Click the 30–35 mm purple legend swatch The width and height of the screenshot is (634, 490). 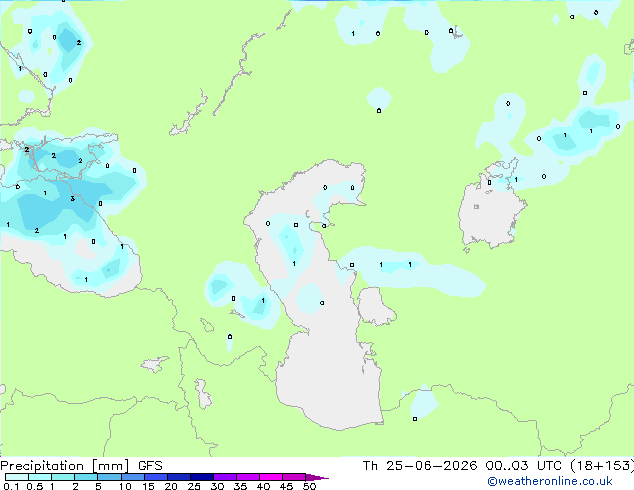[225, 477]
